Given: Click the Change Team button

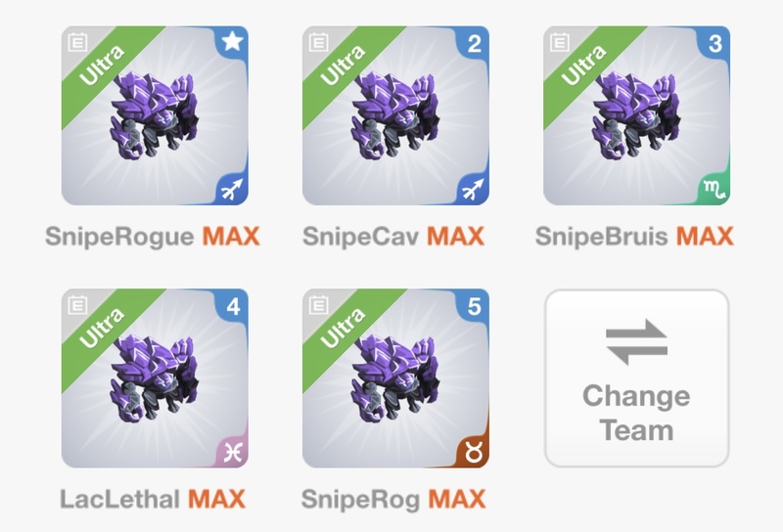Looking at the screenshot, I should tap(637, 378).
